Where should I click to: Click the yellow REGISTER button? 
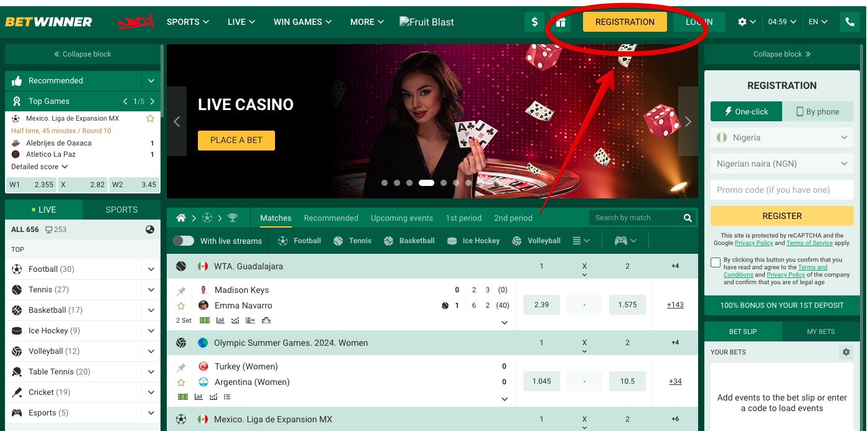click(782, 216)
